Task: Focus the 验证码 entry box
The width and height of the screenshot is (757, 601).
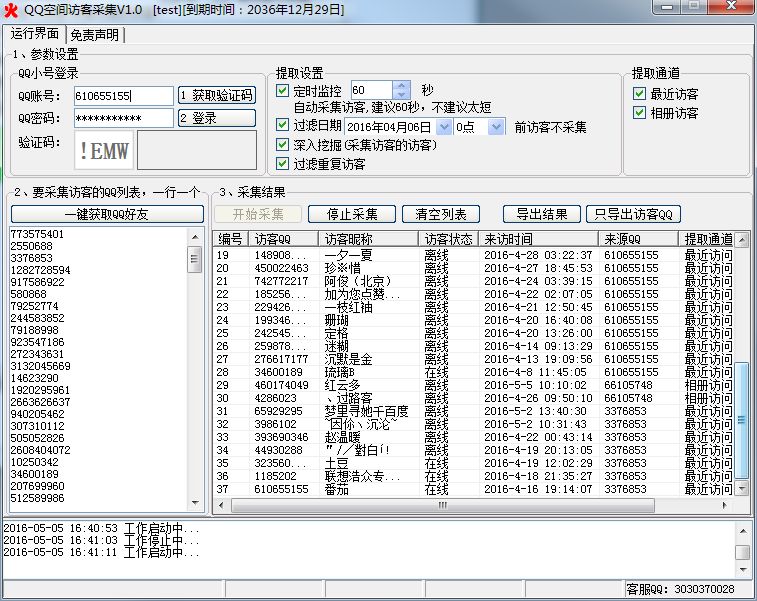Action: click(197, 150)
